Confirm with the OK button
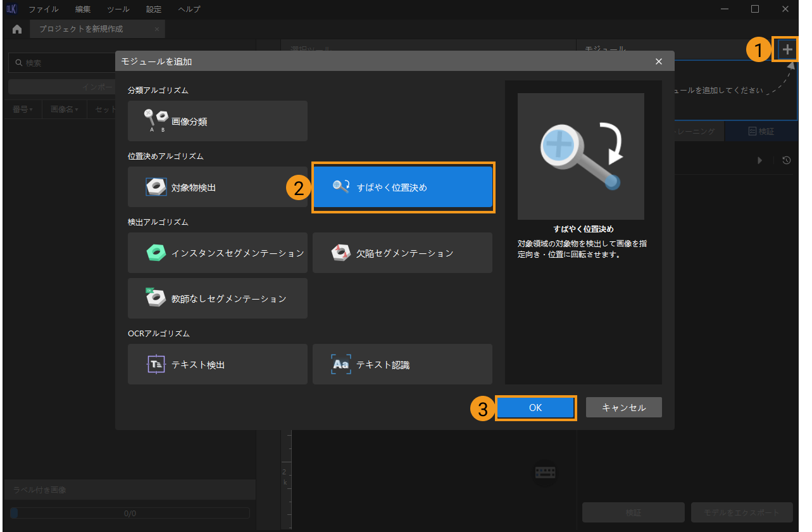The height and width of the screenshot is (532, 812). pos(535,408)
